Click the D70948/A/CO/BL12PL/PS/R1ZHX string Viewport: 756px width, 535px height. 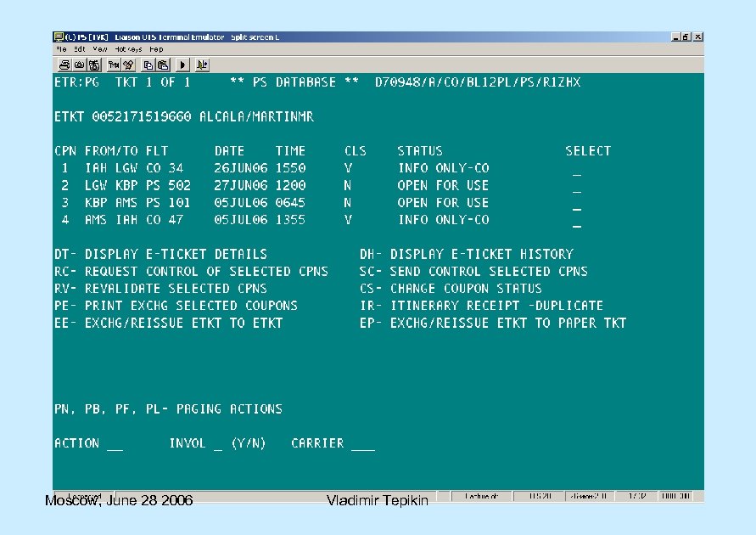pos(478,82)
